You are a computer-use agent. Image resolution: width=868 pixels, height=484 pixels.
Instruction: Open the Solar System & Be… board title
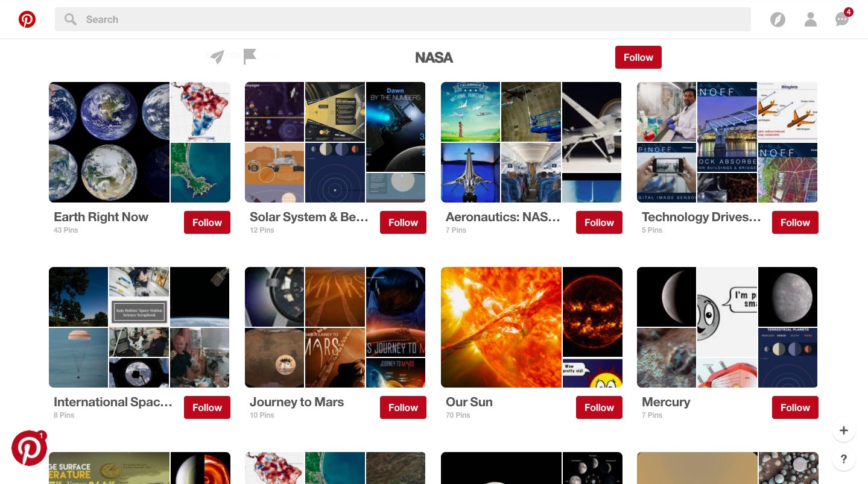pos(309,217)
